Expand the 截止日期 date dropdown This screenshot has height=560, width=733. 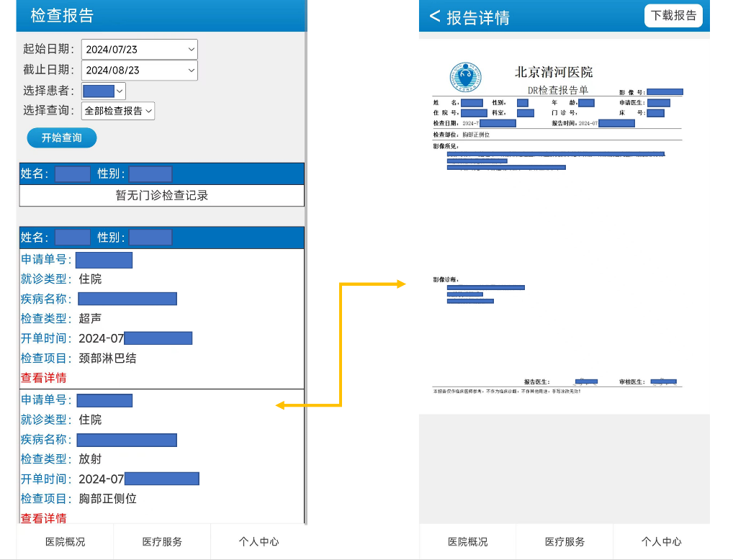point(139,70)
